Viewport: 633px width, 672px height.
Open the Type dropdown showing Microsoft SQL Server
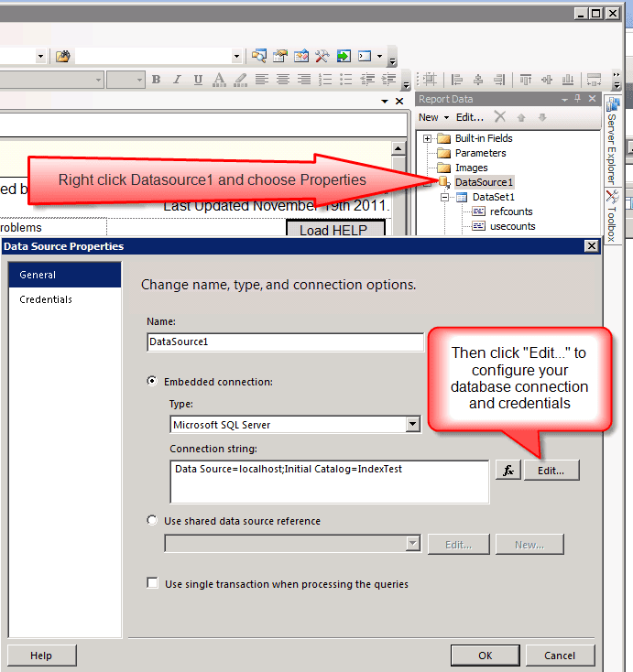412,424
